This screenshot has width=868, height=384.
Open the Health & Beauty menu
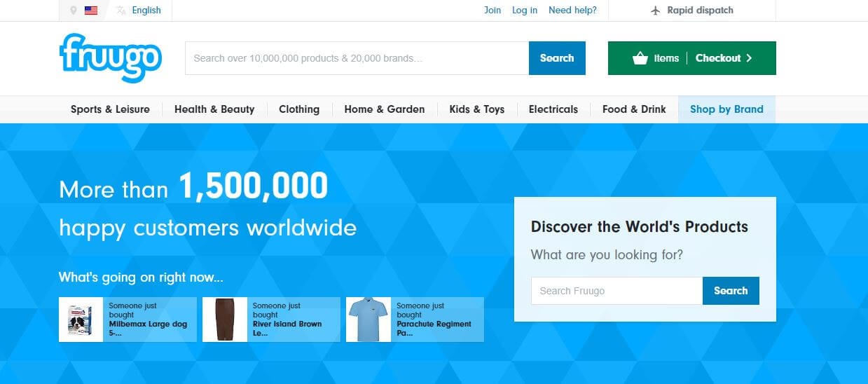point(214,109)
